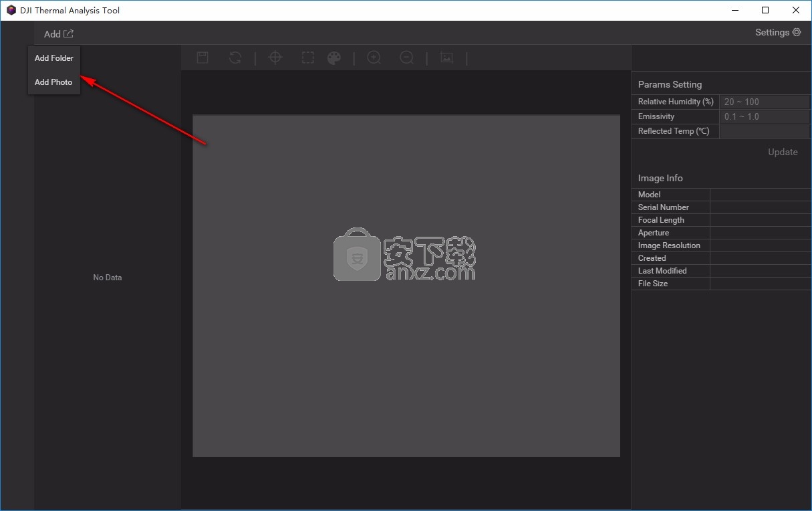The width and height of the screenshot is (812, 511).
Task: Click the save icon in toolbar
Action: 202,58
